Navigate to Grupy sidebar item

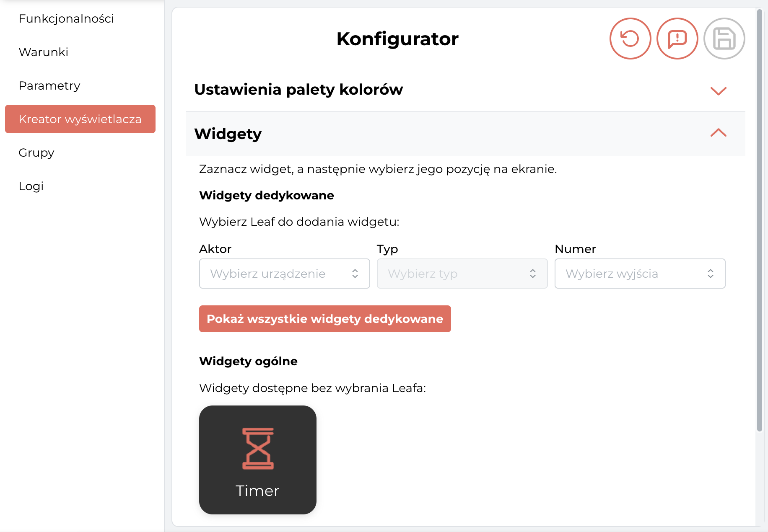pos(36,152)
